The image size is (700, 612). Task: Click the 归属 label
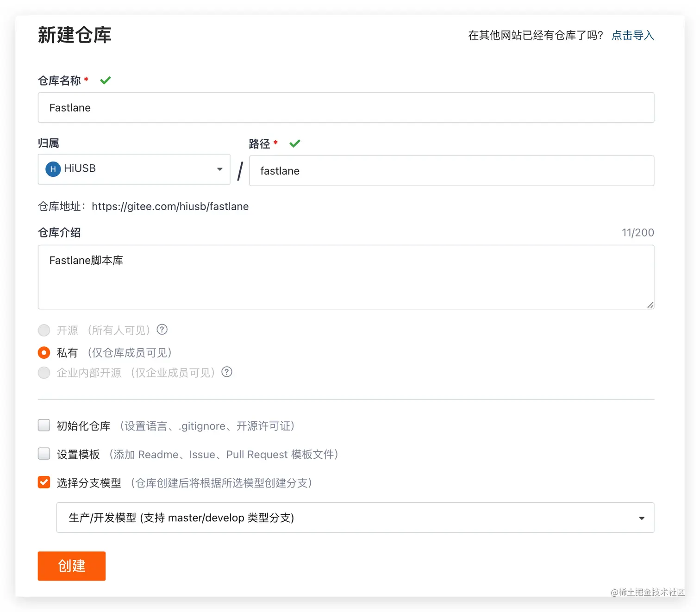point(49,143)
